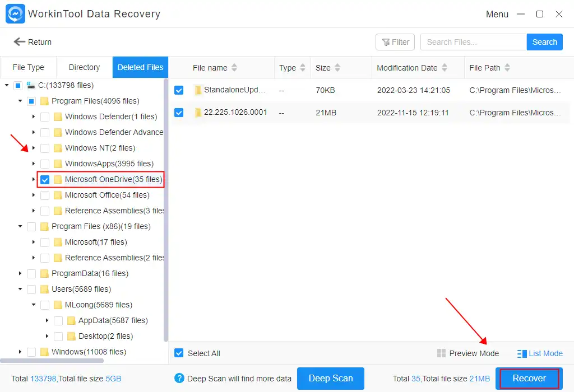Switch to List Mode view
This screenshot has width=574, height=392.
540,353
